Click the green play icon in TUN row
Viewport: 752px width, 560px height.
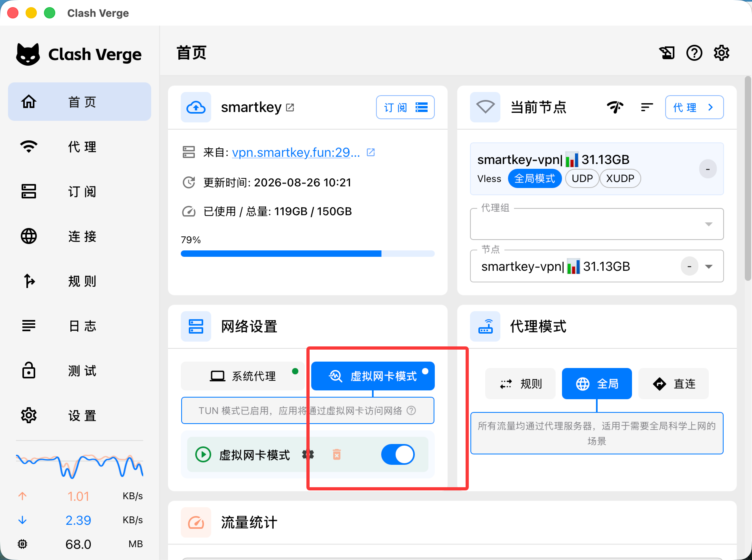[x=203, y=455]
